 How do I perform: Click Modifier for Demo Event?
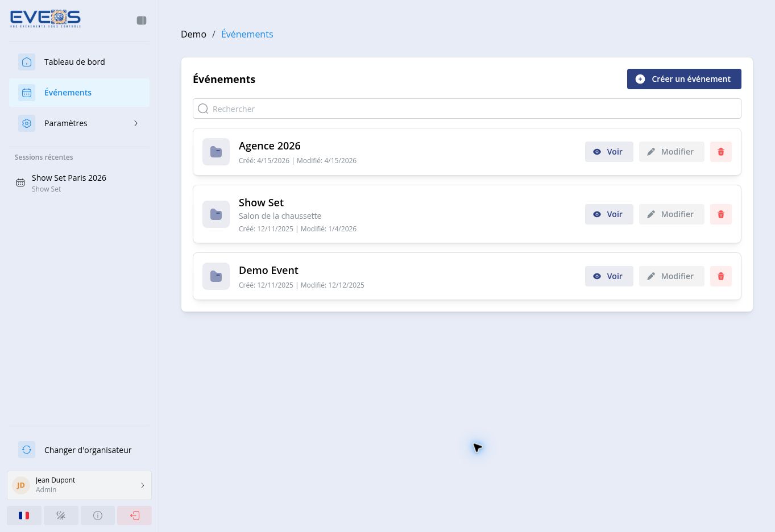click(672, 276)
